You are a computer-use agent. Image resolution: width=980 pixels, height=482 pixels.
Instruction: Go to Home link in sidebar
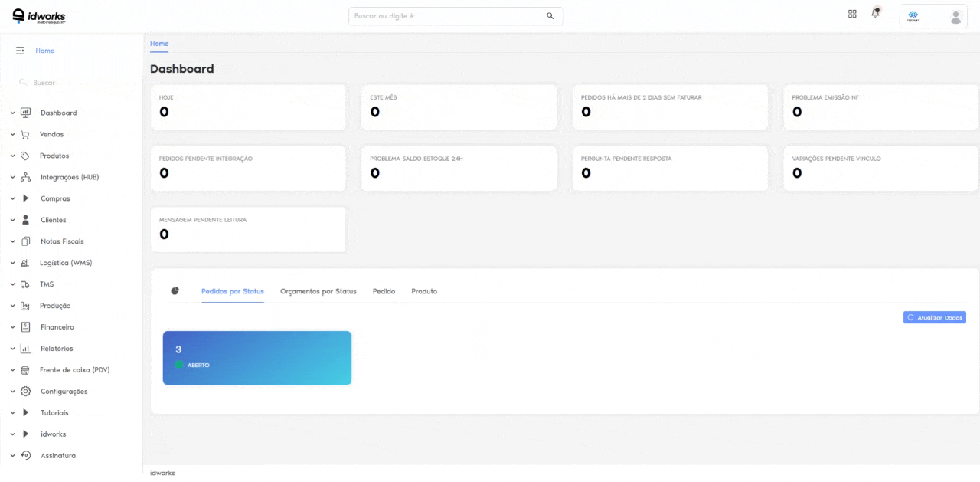(x=45, y=51)
